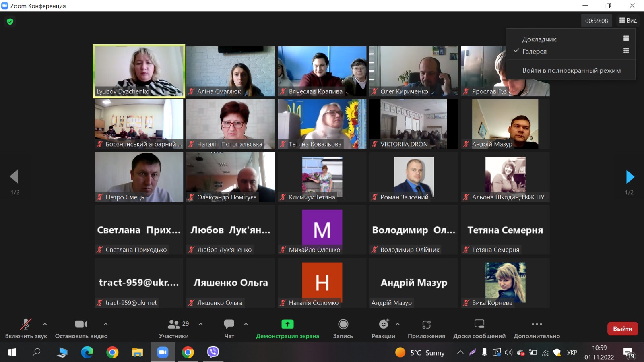
Task: Open the Participants panel icon
Action: click(173, 324)
